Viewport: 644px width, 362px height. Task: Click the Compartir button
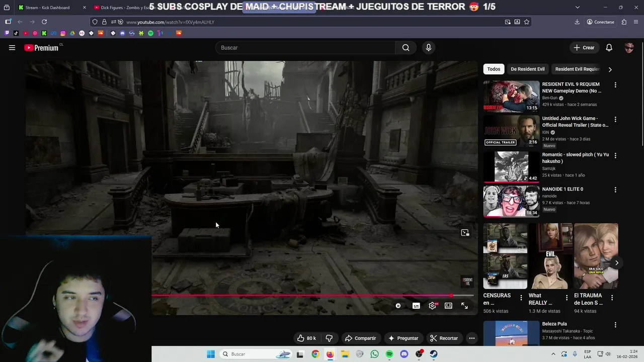point(360,338)
